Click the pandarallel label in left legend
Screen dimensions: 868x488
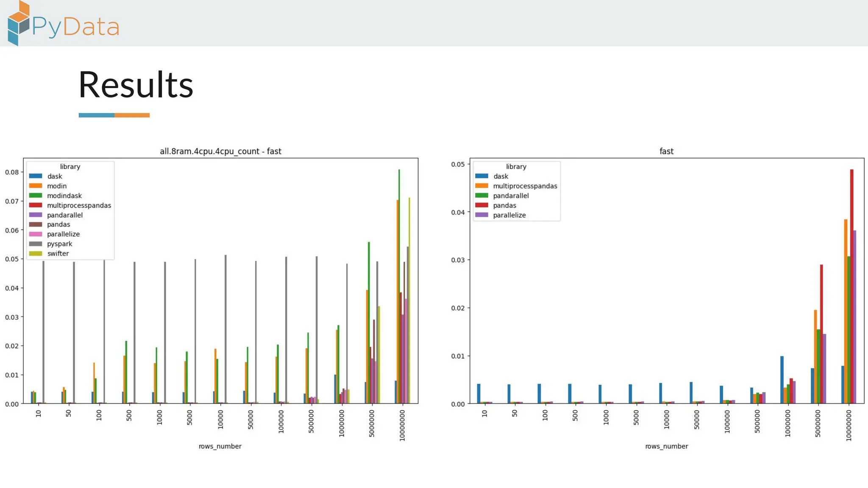[64, 215]
